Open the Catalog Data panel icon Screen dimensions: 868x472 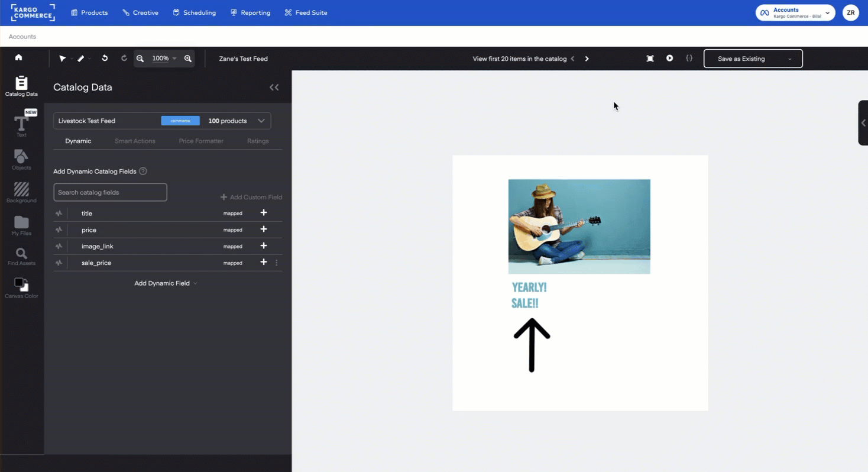pyautogui.click(x=21, y=84)
